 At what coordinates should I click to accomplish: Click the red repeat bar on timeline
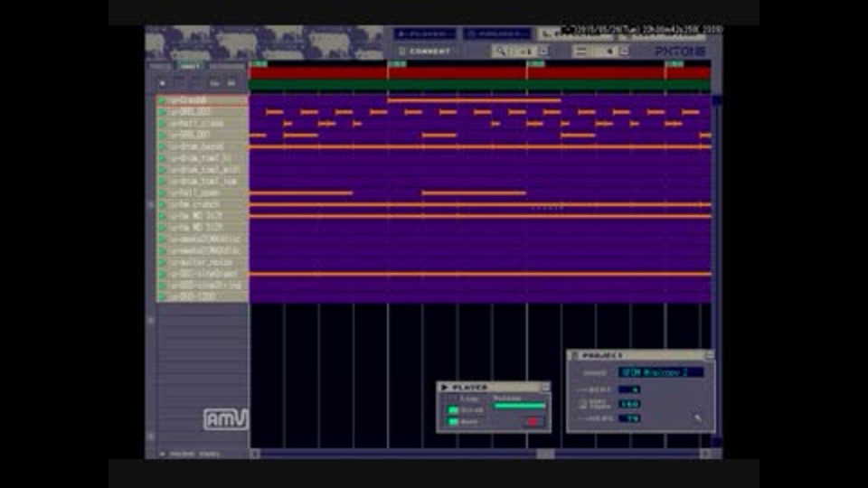click(x=480, y=73)
